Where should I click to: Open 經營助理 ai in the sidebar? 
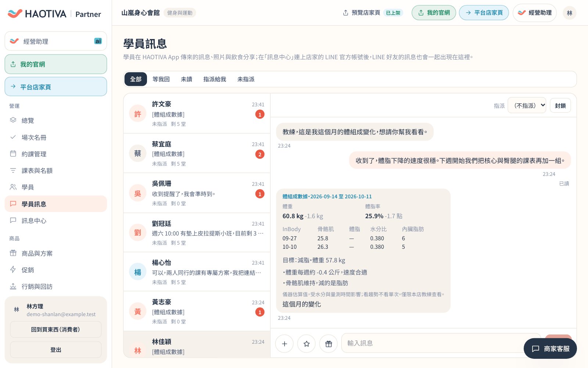tap(56, 41)
